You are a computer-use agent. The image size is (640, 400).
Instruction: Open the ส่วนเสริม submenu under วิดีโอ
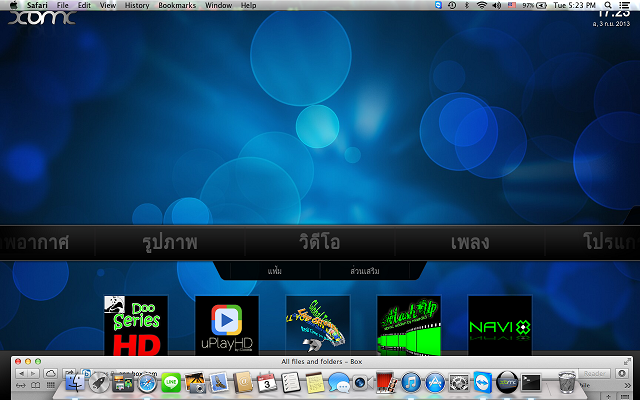pos(364,271)
